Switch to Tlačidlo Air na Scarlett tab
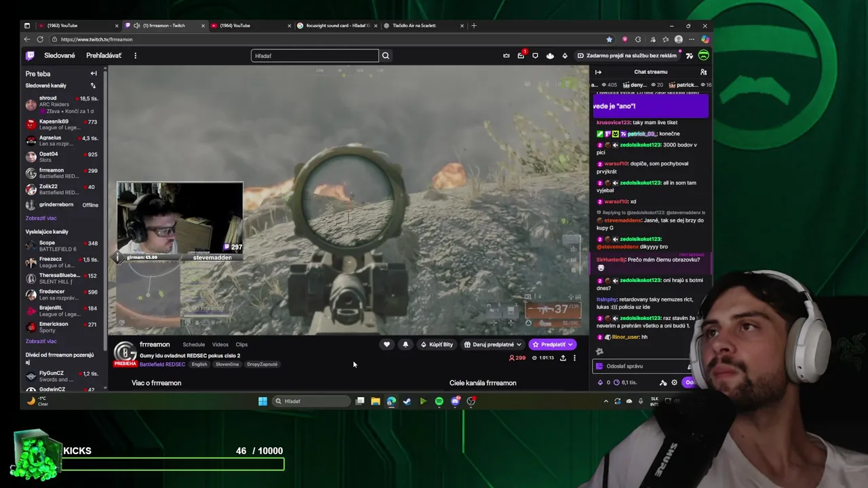Viewport: 868px width, 488px height. pos(423,26)
